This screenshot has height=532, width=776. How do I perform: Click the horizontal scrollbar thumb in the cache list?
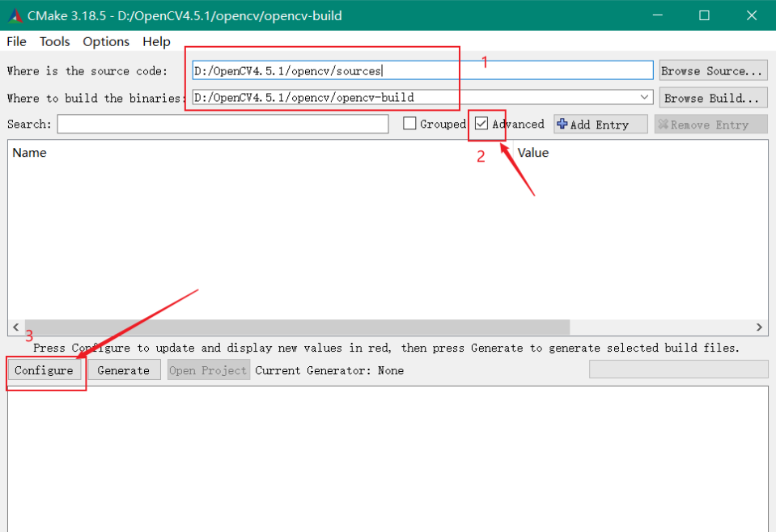click(297, 327)
